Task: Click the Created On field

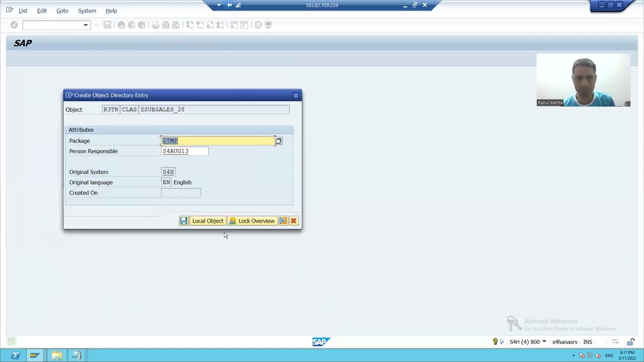Action: 181,193
